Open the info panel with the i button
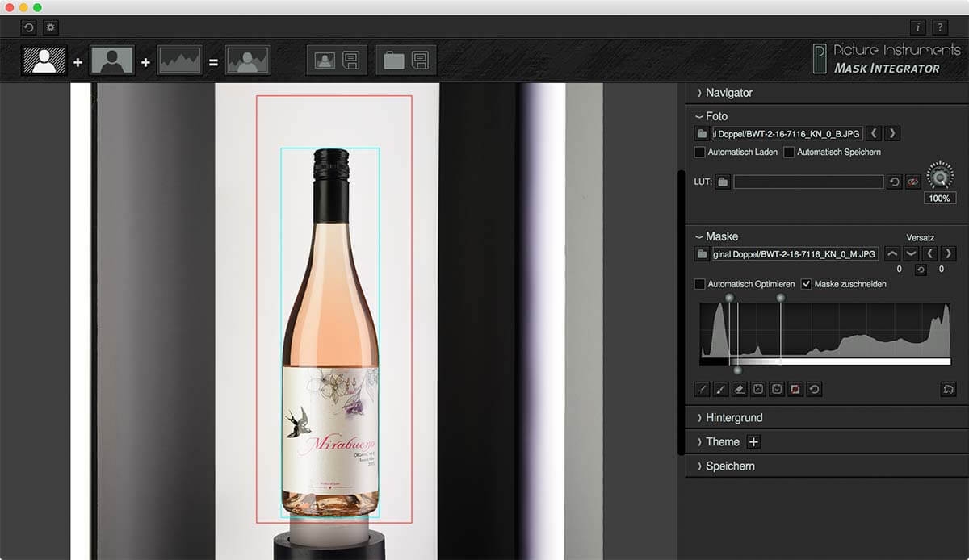Screen dimensions: 969x560 [x=918, y=27]
